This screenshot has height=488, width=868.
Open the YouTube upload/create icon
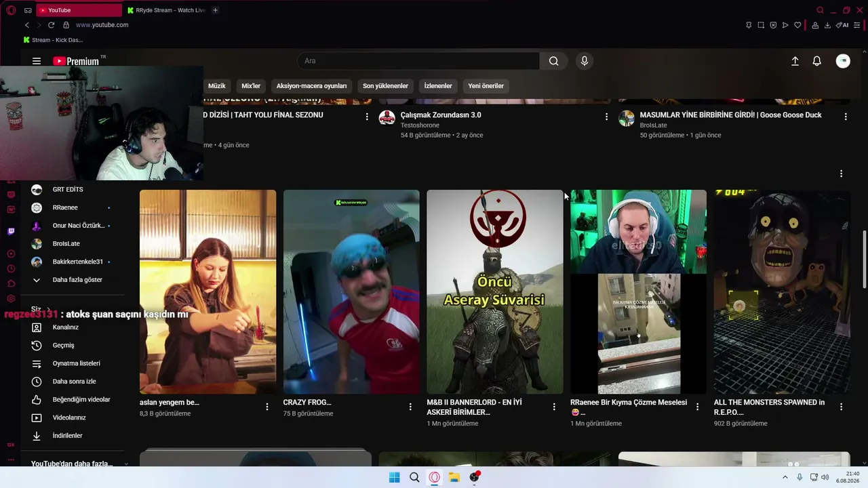(x=795, y=61)
